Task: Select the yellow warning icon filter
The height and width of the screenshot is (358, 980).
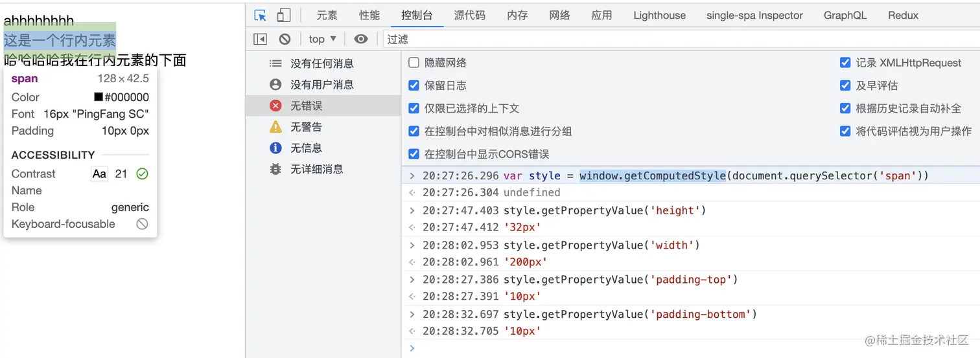Action: tap(276, 127)
